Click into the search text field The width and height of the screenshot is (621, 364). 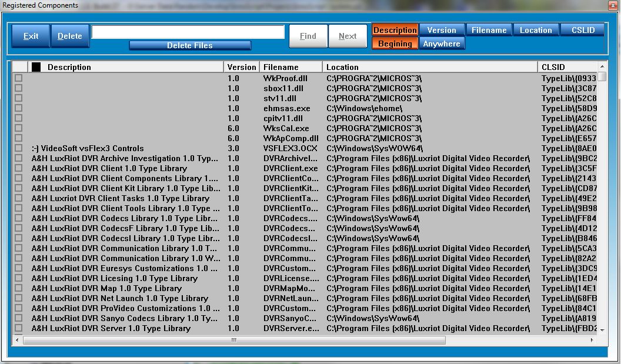pyautogui.click(x=188, y=32)
